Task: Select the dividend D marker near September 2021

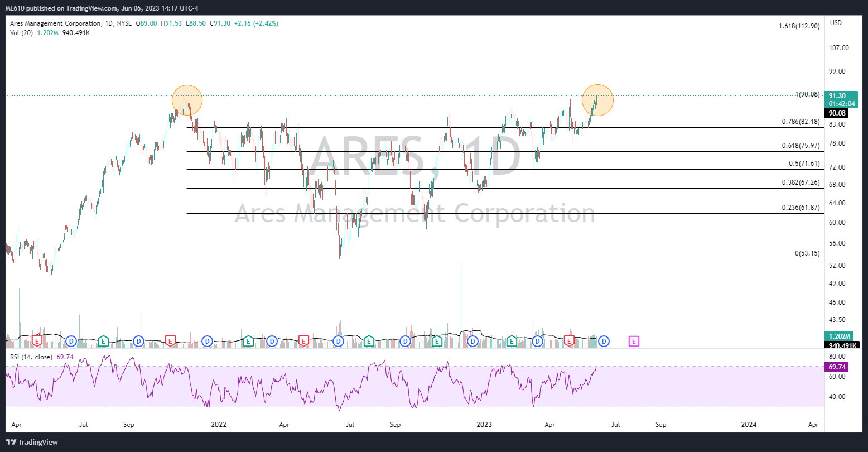Action: tap(138, 340)
